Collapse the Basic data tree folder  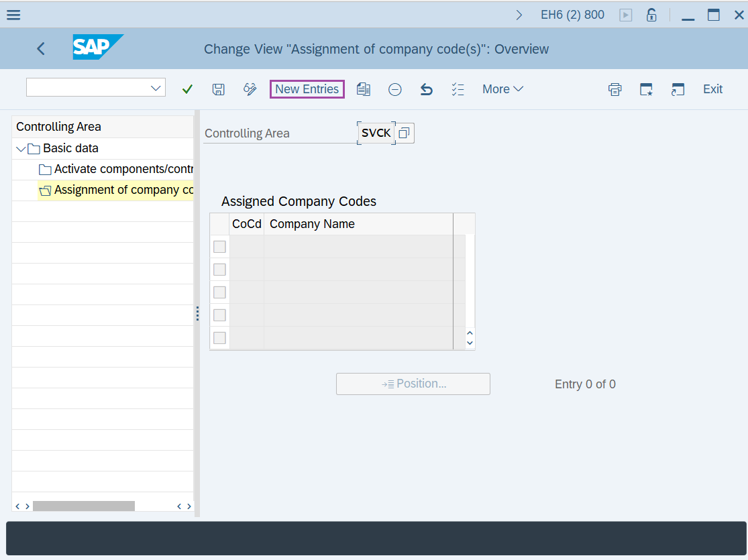click(x=20, y=148)
